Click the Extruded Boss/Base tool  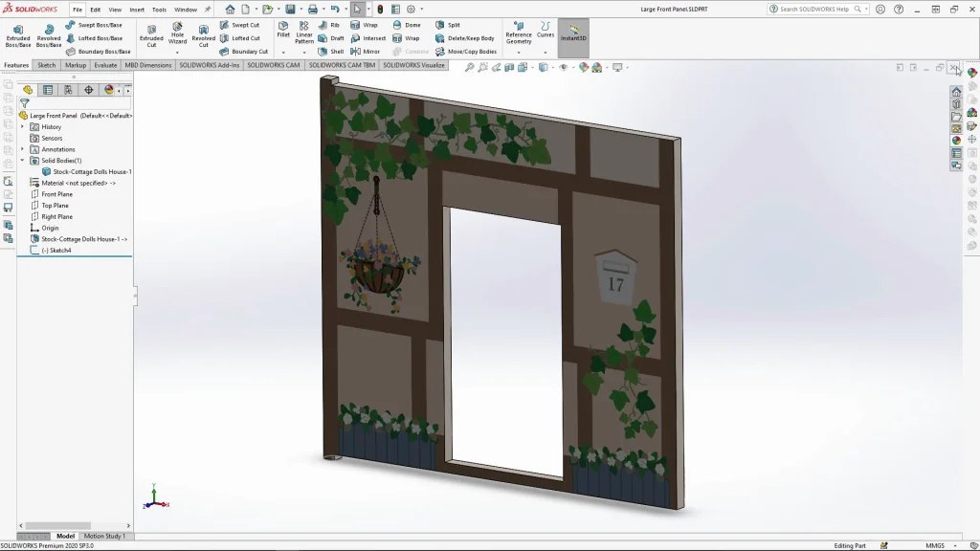[x=18, y=34]
